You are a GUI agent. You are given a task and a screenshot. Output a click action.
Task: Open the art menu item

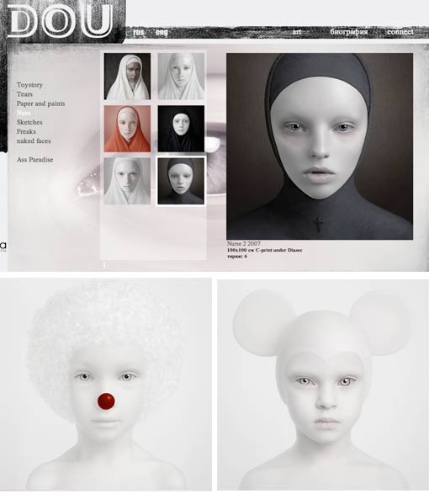click(x=296, y=32)
